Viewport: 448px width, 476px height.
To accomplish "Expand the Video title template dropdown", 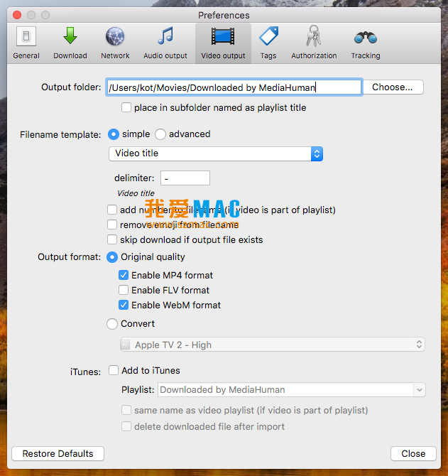I will click(216, 153).
